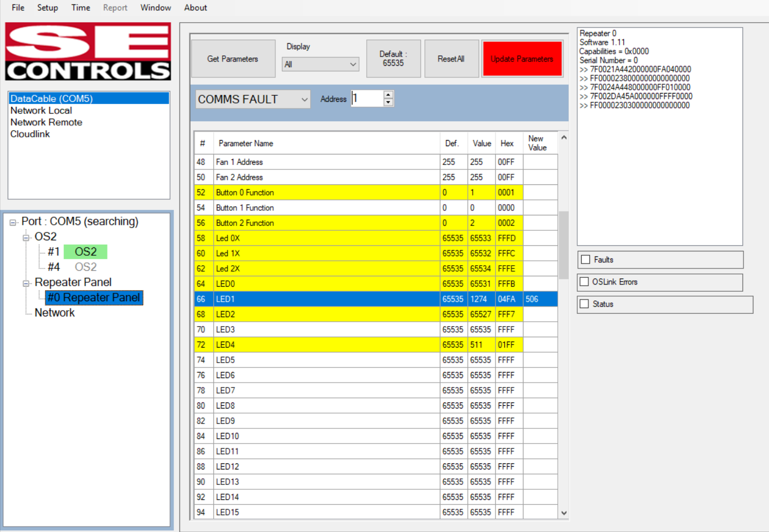Open the Time menu
Screen dimensions: 769x532
tap(81, 8)
